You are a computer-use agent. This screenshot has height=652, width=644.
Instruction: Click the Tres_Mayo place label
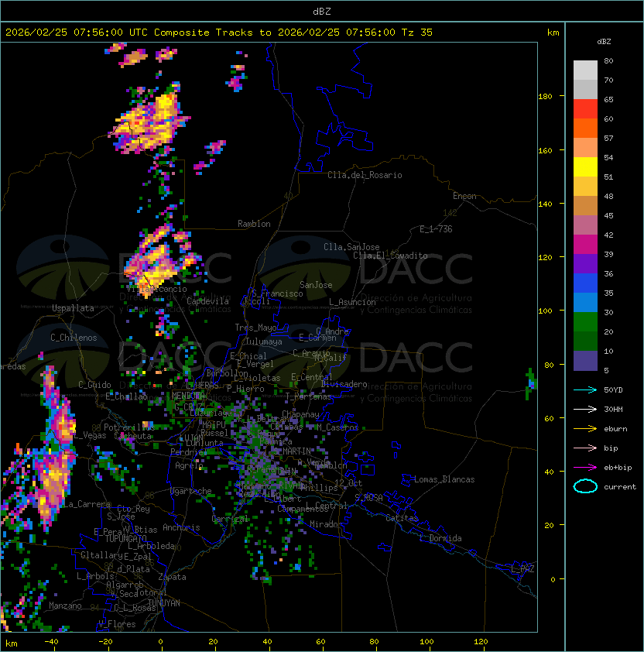(255, 328)
